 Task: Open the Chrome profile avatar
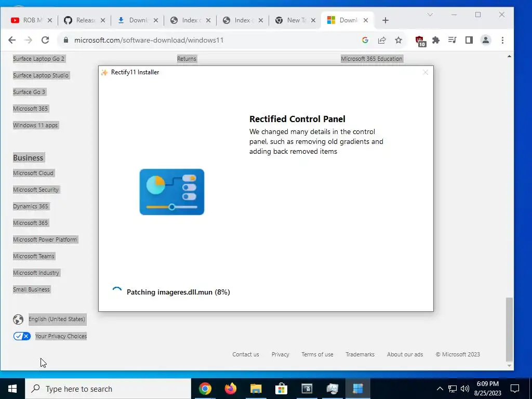pyautogui.click(x=486, y=40)
